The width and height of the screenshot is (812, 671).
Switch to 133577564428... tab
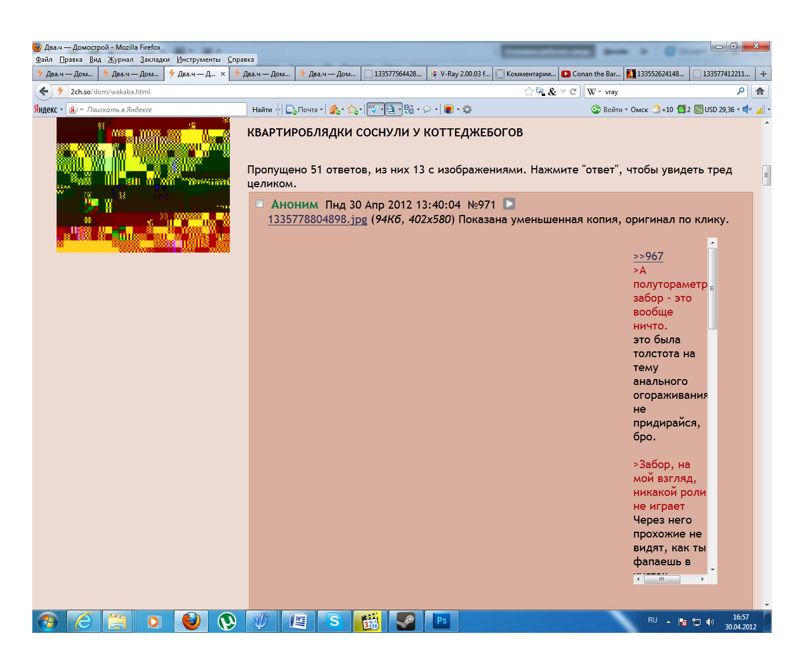tap(394, 74)
